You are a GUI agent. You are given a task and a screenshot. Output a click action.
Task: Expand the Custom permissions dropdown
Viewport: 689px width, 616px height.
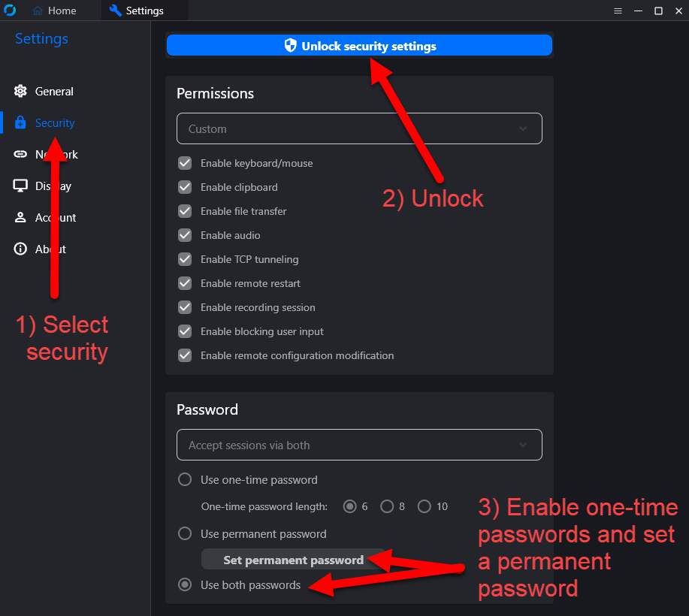coord(359,128)
